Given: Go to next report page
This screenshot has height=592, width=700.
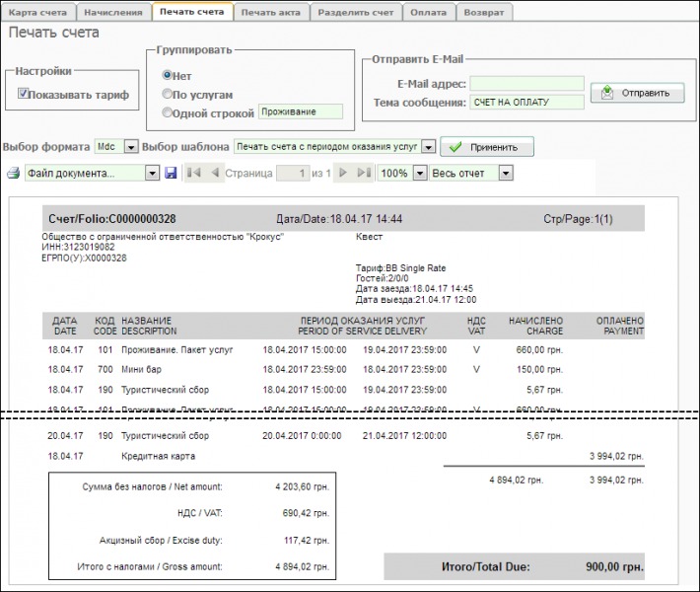Looking at the screenshot, I should (343, 173).
